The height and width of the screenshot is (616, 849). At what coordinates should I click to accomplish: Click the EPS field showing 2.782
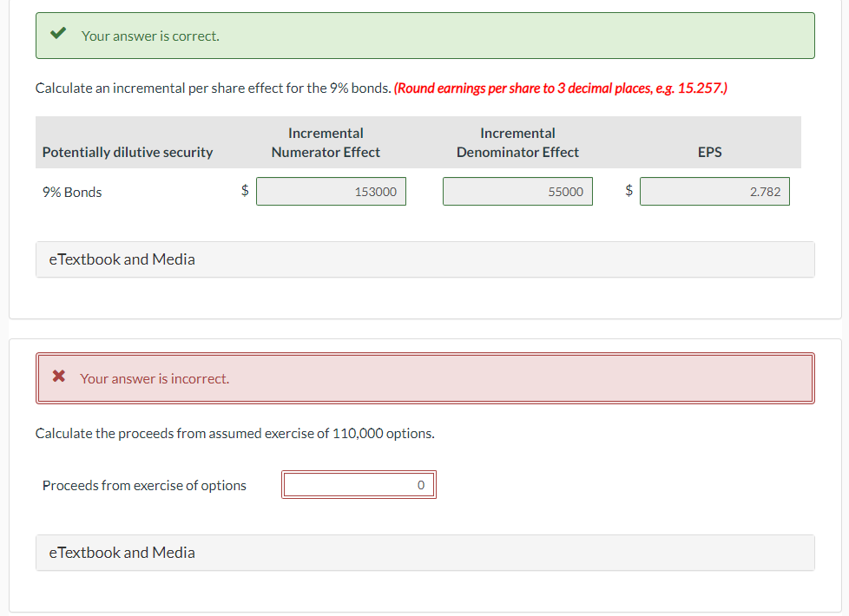pos(714,192)
